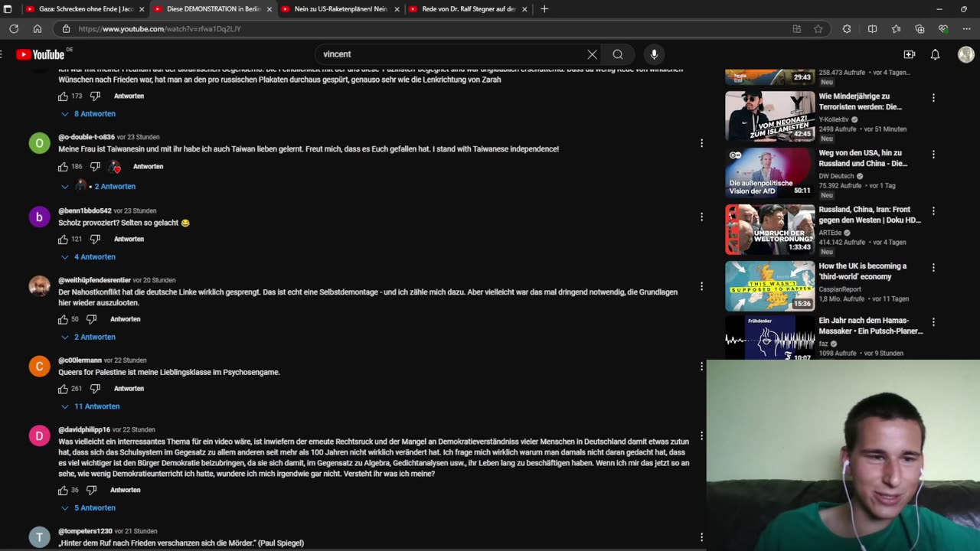
Task: Open YouTube notifications bell
Action: coord(935,54)
